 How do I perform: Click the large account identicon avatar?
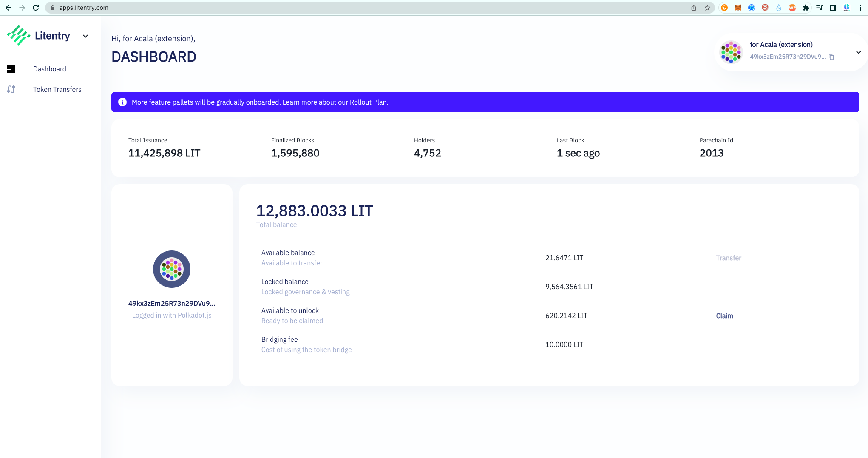point(172,269)
